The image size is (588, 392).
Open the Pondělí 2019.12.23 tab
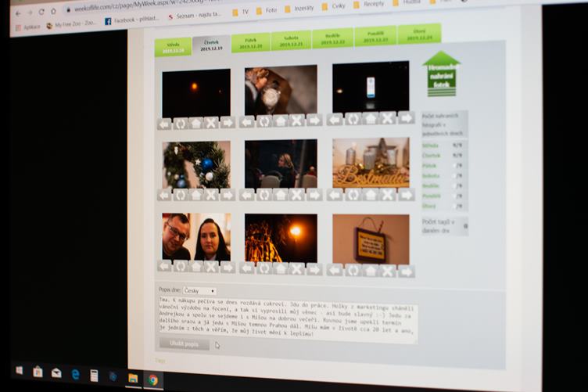click(x=375, y=37)
